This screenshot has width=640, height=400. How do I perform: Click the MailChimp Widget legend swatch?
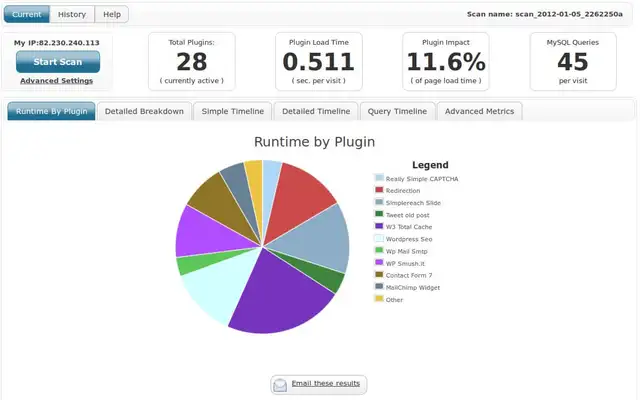coord(379,287)
